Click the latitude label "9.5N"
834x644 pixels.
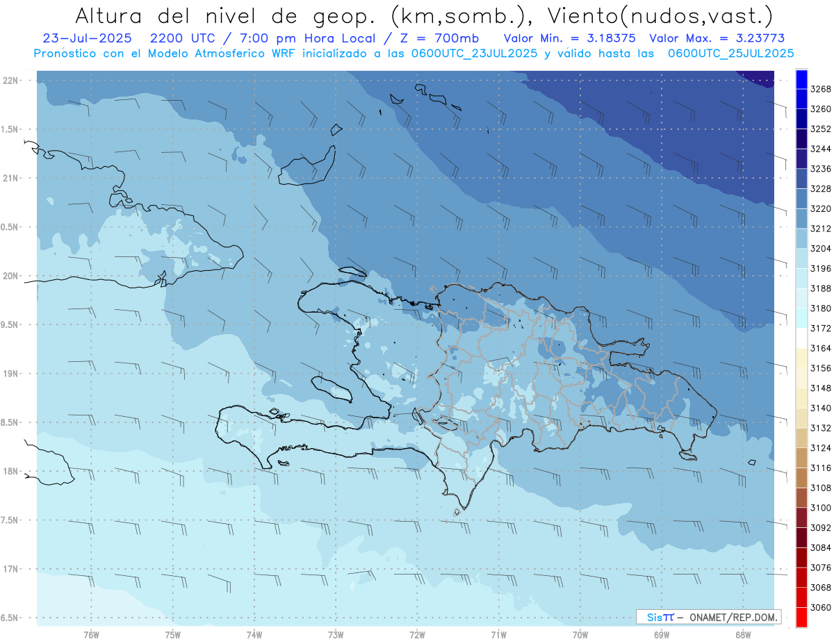[10, 325]
